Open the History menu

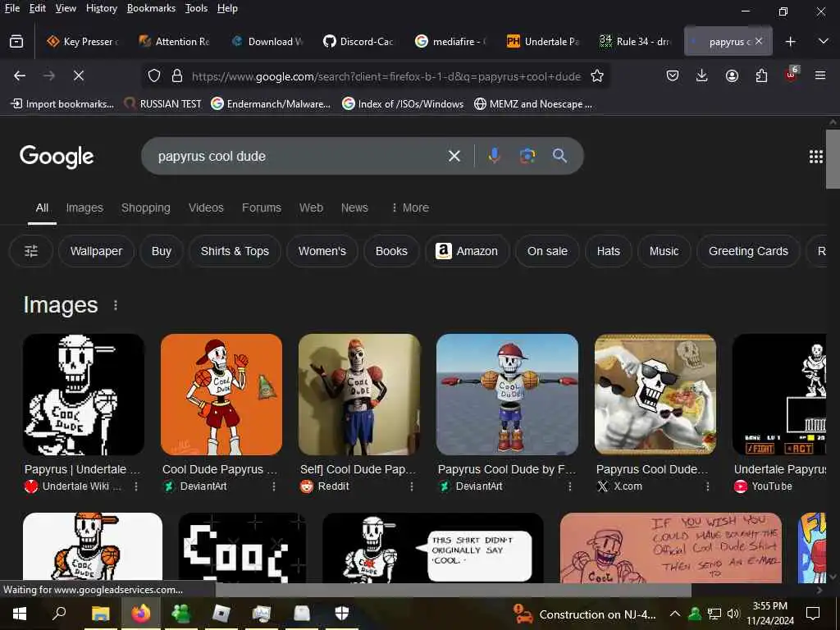click(x=102, y=8)
